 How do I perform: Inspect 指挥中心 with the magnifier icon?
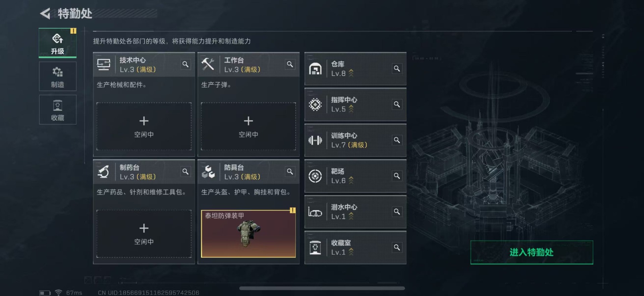tap(397, 105)
